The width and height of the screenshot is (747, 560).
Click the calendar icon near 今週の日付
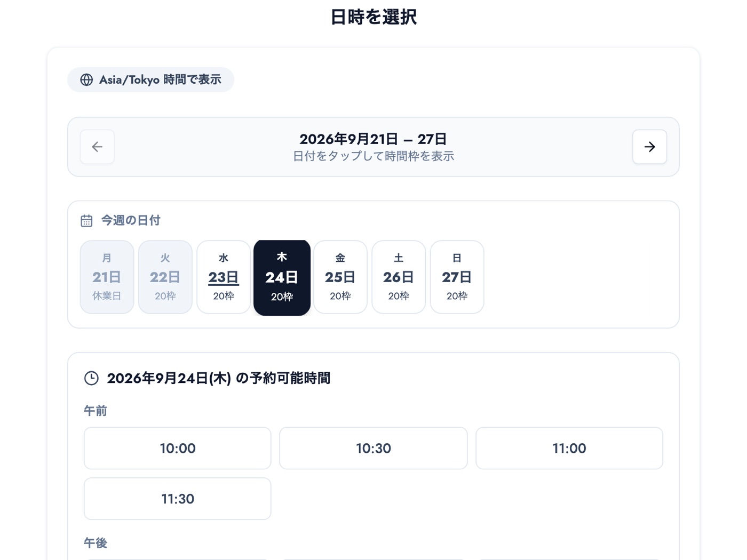coord(86,220)
